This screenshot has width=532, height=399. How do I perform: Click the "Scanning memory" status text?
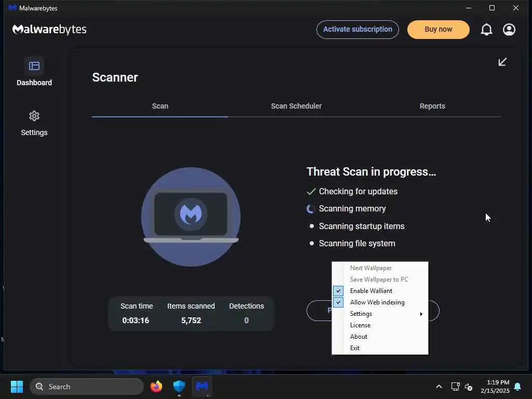[x=352, y=209]
